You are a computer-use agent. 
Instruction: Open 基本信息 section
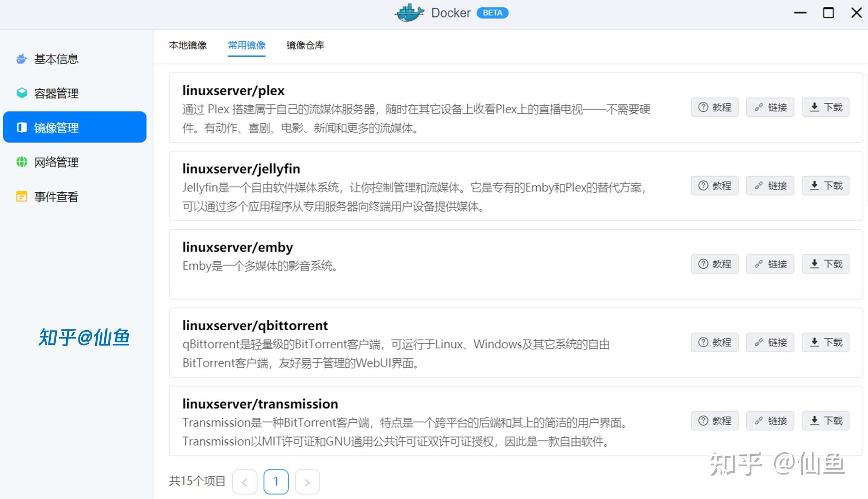click(75, 59)
